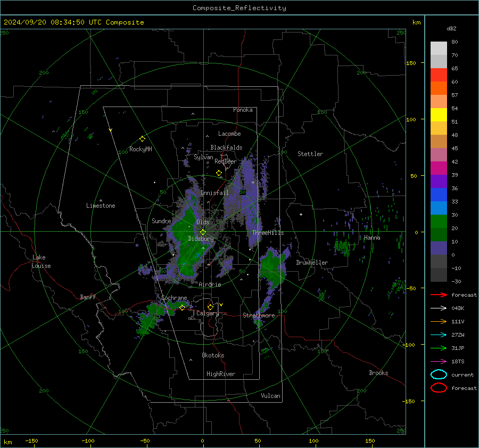This screenshot has width=479, height=448.
Task: Click the Innisfail label
Action: 214,193
